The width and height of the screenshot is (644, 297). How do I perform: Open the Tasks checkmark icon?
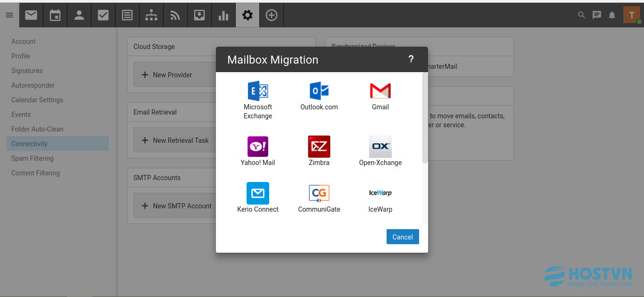tap(103, 15)
